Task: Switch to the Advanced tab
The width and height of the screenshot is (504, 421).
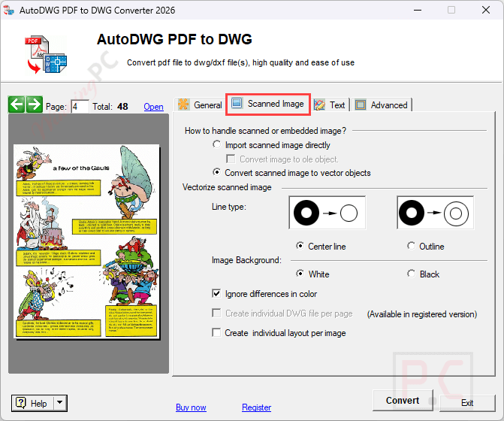Action: coord(382,104)
